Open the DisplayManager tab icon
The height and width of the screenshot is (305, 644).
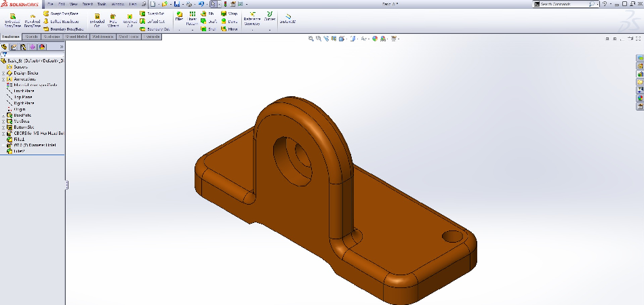(x=42, y=47)
